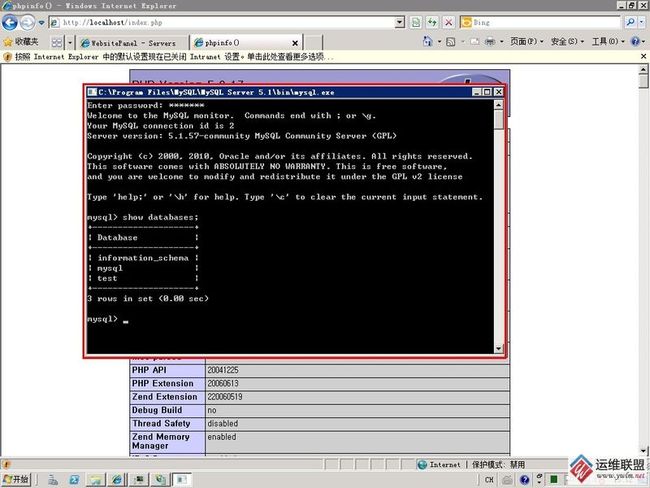Image resolution: width=650 pixels, height=488 pixels.
Task: Refresh the page with green arrows icon
Action: tap(432, 22)
